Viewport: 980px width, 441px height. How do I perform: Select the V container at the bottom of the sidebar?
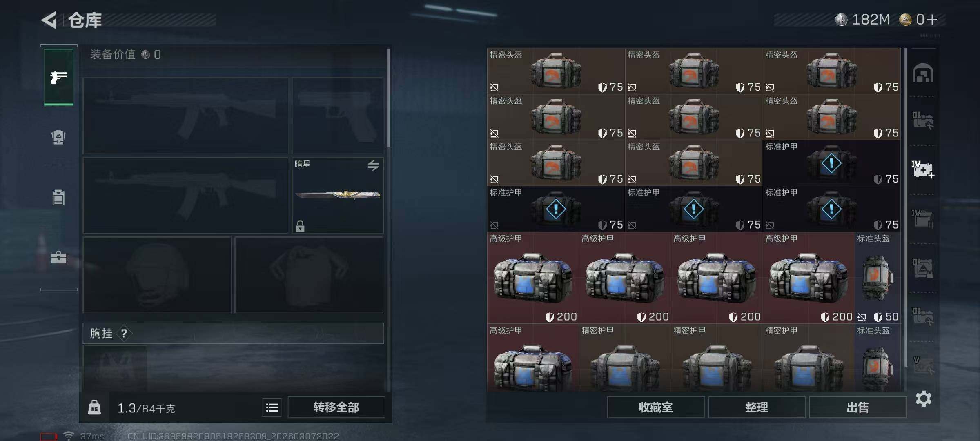pyautogui.click(x=923, y=365)
